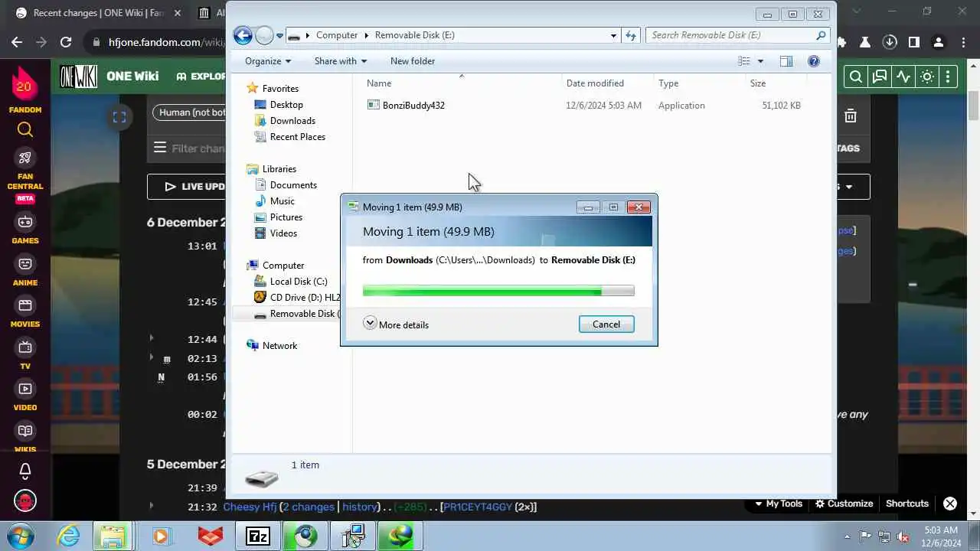Click the Search Removable Disk field
The width and height of the screenshot is (980, 551).
pyautogui.click(x=737, y=35)
